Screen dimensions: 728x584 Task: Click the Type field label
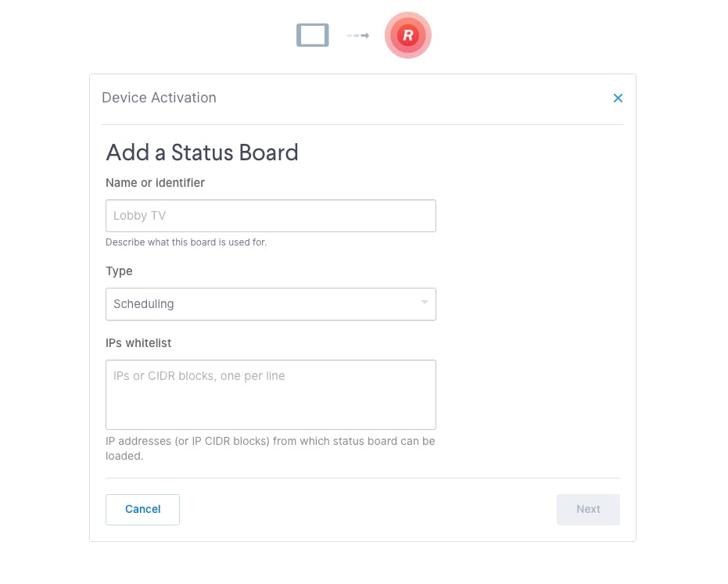pos(119,271)
